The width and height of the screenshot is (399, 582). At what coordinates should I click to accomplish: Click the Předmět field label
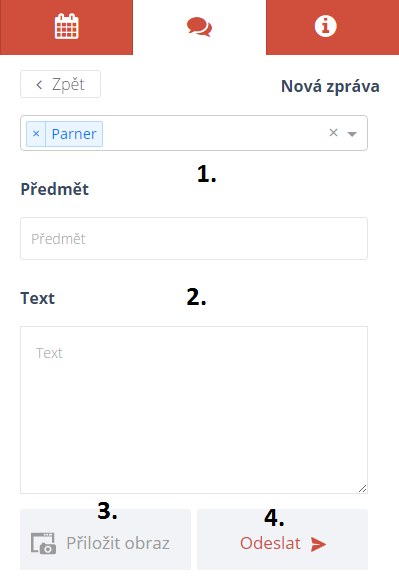[55, 189]
